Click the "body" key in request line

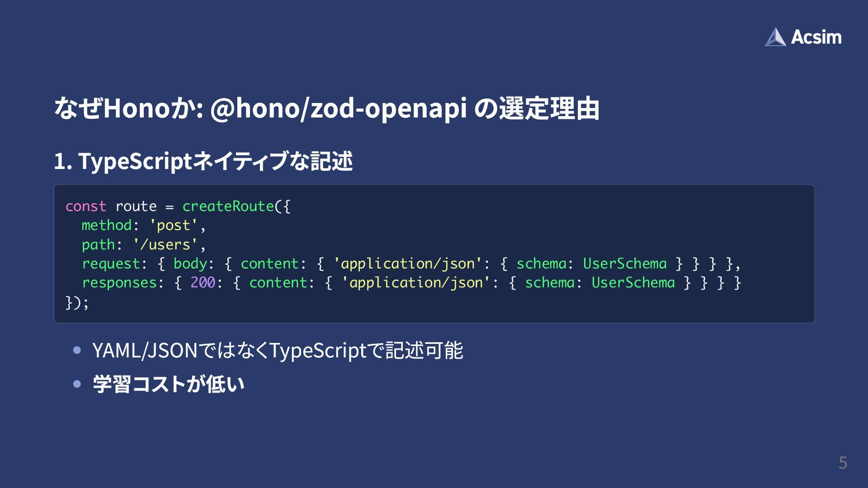(x=190, y=263)
